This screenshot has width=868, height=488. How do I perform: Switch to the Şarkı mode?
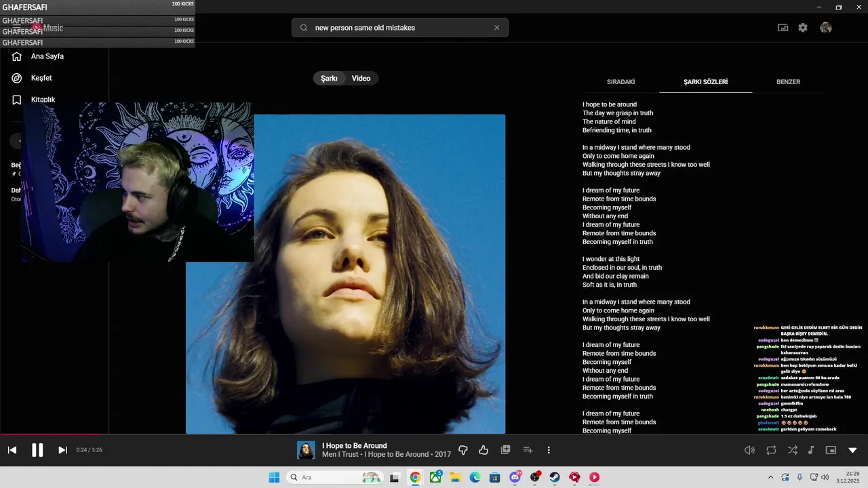click(329, 79)
